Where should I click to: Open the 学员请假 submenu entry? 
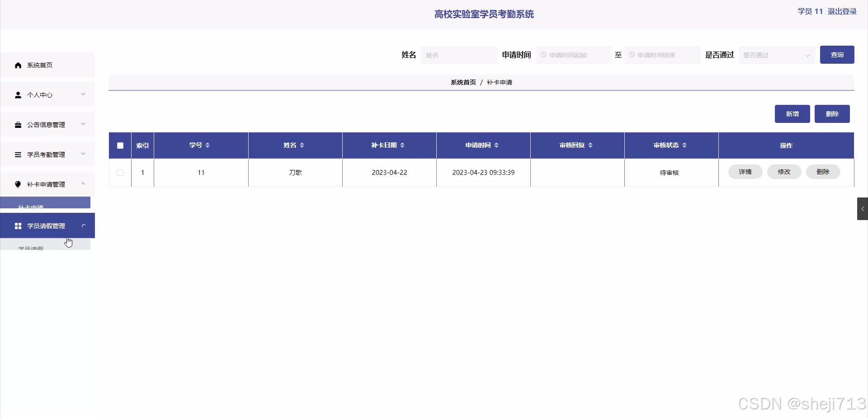pos(31,247)
